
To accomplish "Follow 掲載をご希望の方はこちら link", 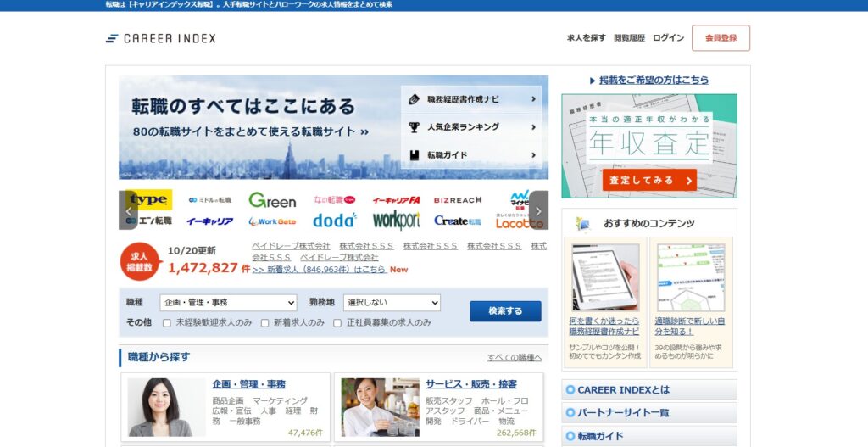I will point(654,81).
